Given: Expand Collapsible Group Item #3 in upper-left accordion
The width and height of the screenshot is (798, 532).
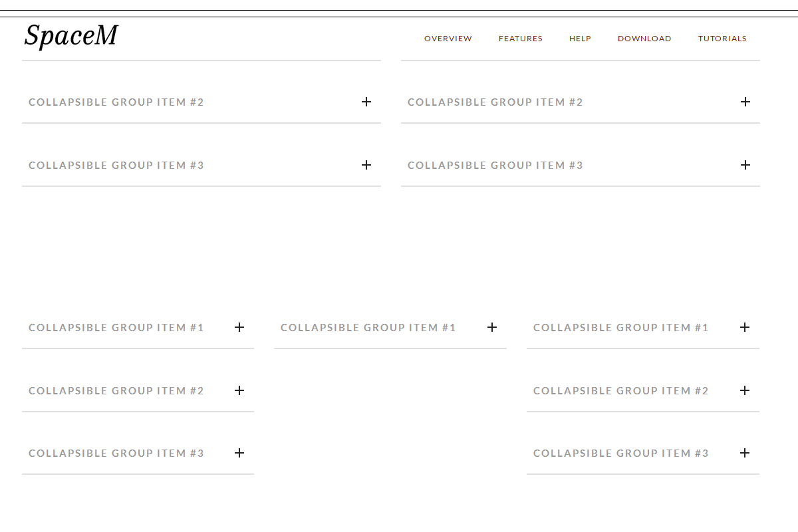Looking at the screenshot, I should 201,165.
